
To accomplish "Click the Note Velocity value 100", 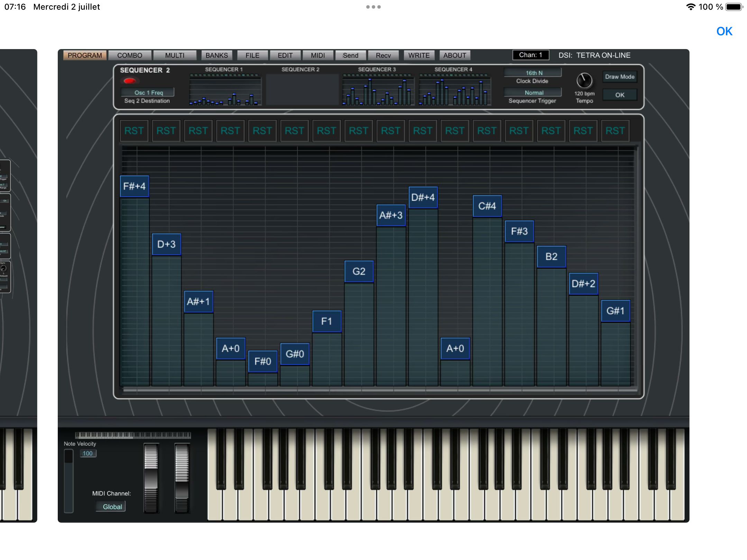I will pos(88,453).
